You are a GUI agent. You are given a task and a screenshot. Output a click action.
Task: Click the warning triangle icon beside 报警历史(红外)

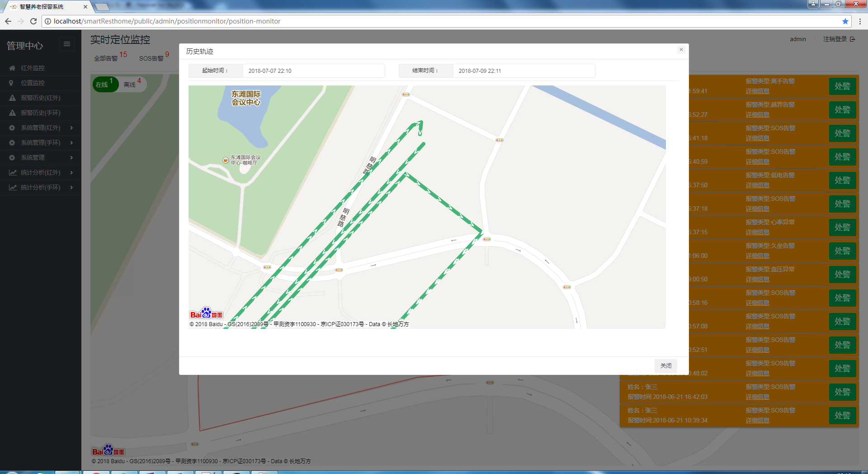[12, 98]
